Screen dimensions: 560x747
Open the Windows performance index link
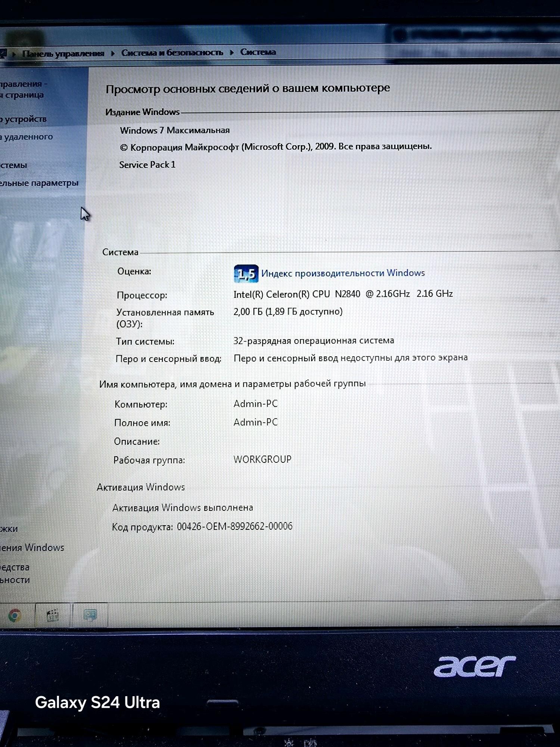pos(343,273)
